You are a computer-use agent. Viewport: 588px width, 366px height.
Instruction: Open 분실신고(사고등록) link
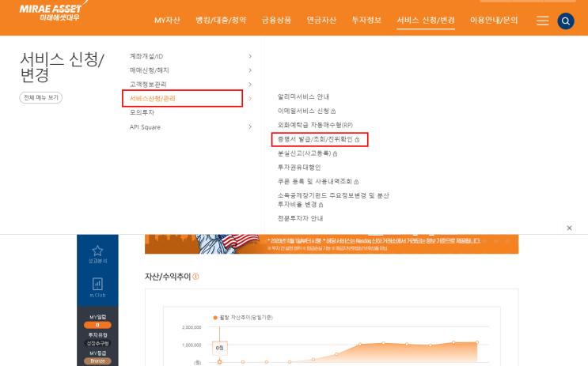point(307,153)
